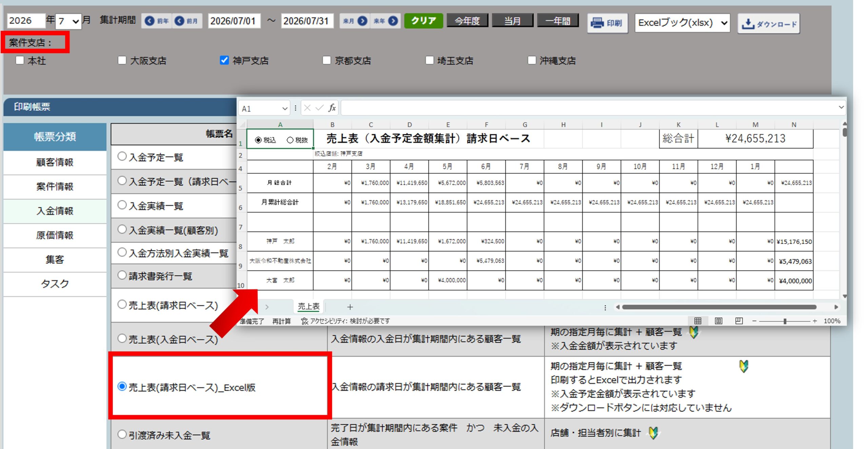This screenshot has width=868, height=449.
Task: Open the タスク category
Action: pos(55,284)
